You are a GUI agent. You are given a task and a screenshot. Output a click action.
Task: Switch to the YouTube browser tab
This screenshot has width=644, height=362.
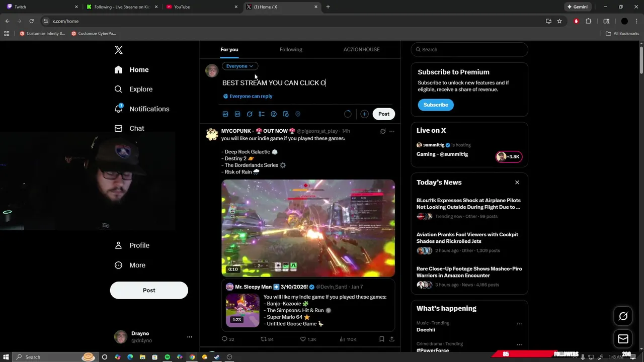coord(202,7)
